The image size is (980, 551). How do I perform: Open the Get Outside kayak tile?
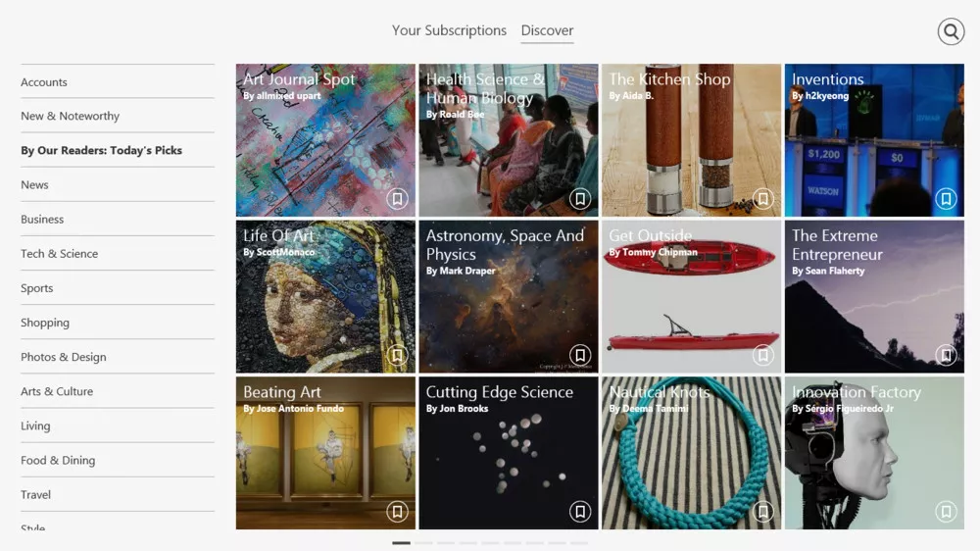tap(691, 296)
